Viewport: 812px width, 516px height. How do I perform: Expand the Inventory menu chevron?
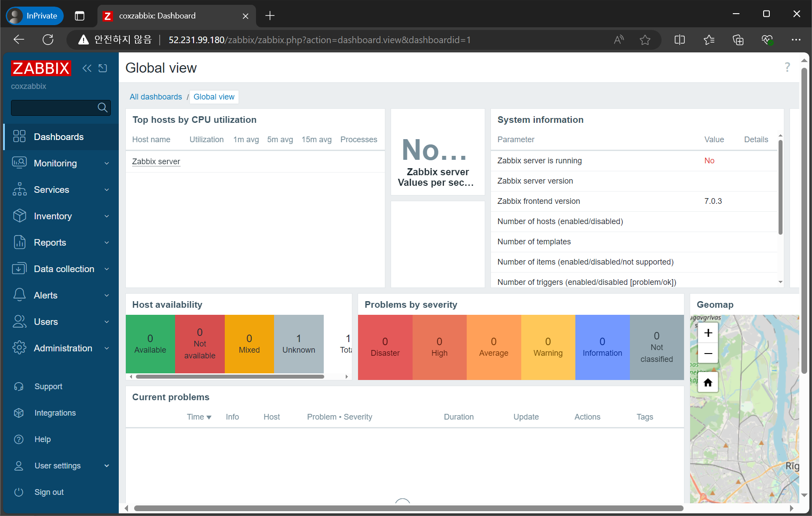point(106,216)
